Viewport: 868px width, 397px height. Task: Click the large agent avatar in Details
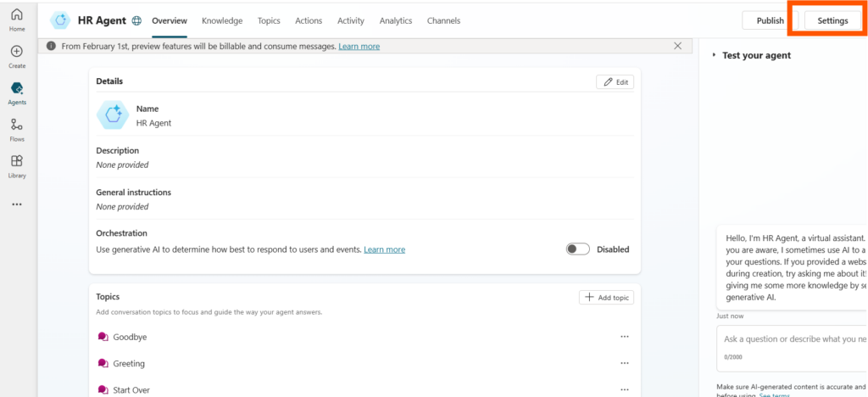tap(113, 115)
